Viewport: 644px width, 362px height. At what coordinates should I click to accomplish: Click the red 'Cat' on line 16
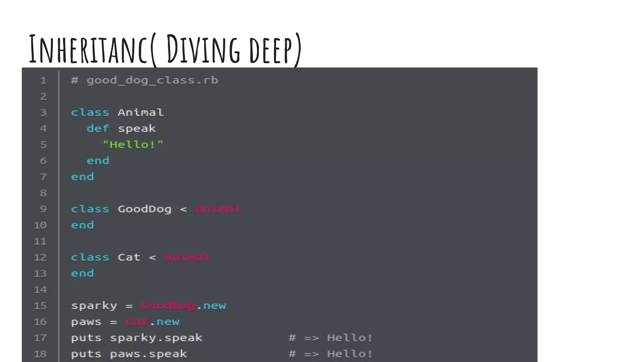coord(137,322)
